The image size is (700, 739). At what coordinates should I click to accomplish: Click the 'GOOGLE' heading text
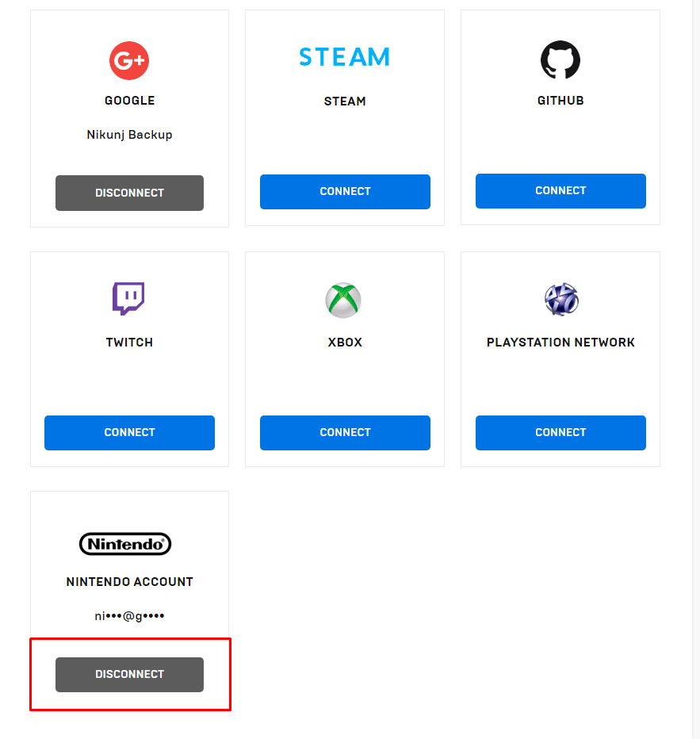pos(129,101)
